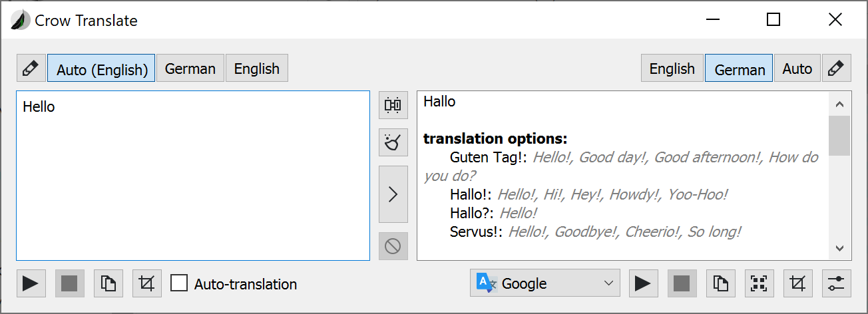This screenshot has width=868, height=314.
Task: Translate the selection from the source crop icon
Action: point(147,284)
